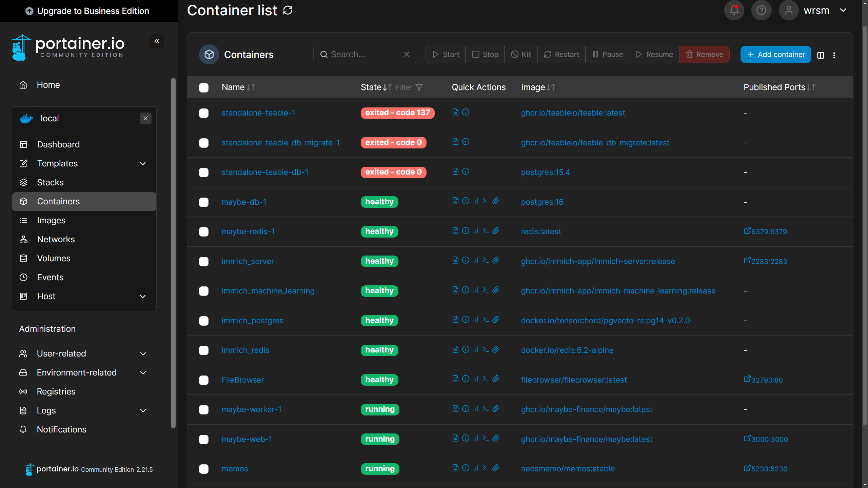
Task: Open published port 6379:6379 link
Action: click(765, 231)
